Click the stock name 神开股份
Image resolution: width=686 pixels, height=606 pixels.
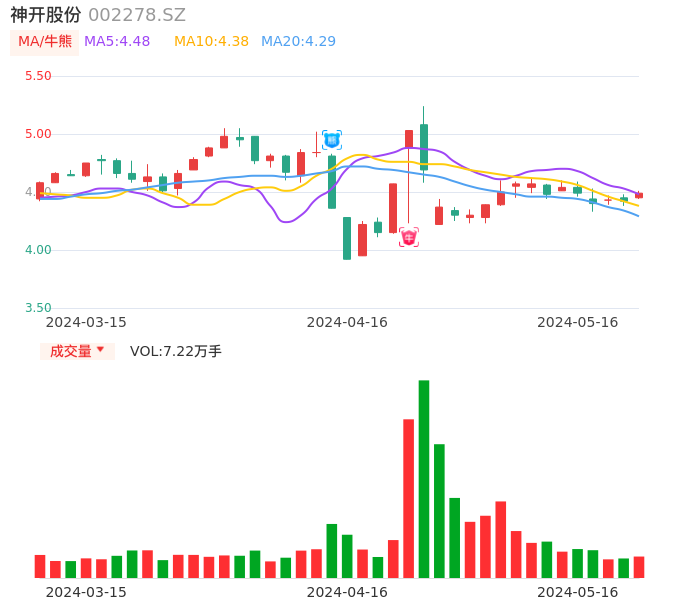[x=46, y=15]
